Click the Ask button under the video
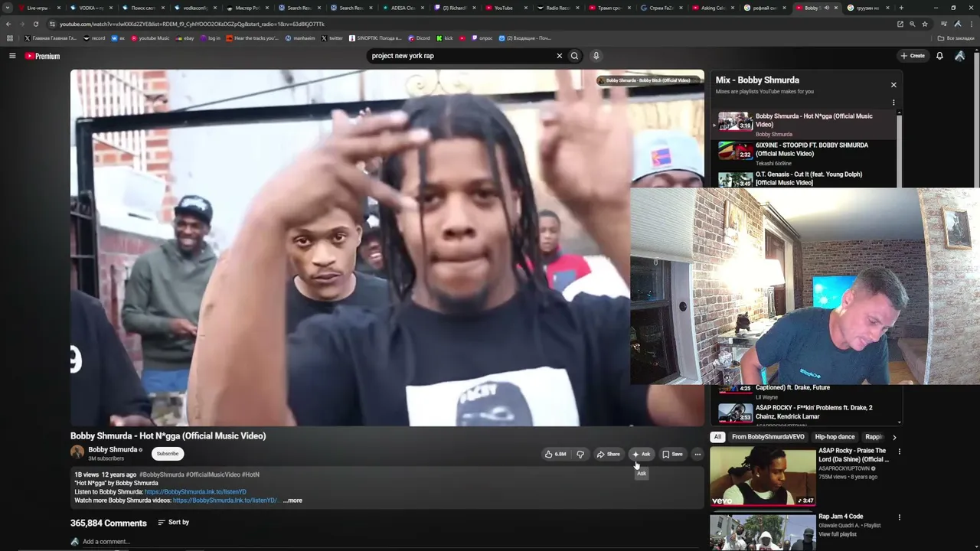The height and width of the screenshot is (551, 980). 642,455
